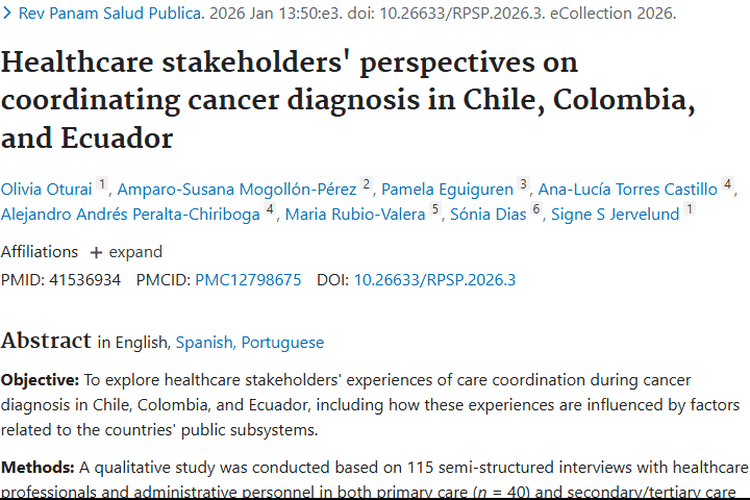Switch abstract language to Spanish
This screenshot has height=500, width=750.
click(205, 342)
